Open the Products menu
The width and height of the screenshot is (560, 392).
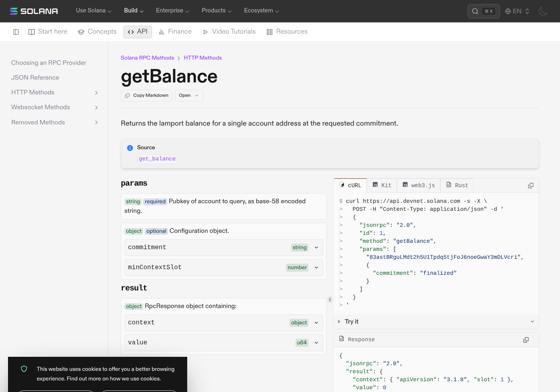pyautogui.click(x=216, y=11)
